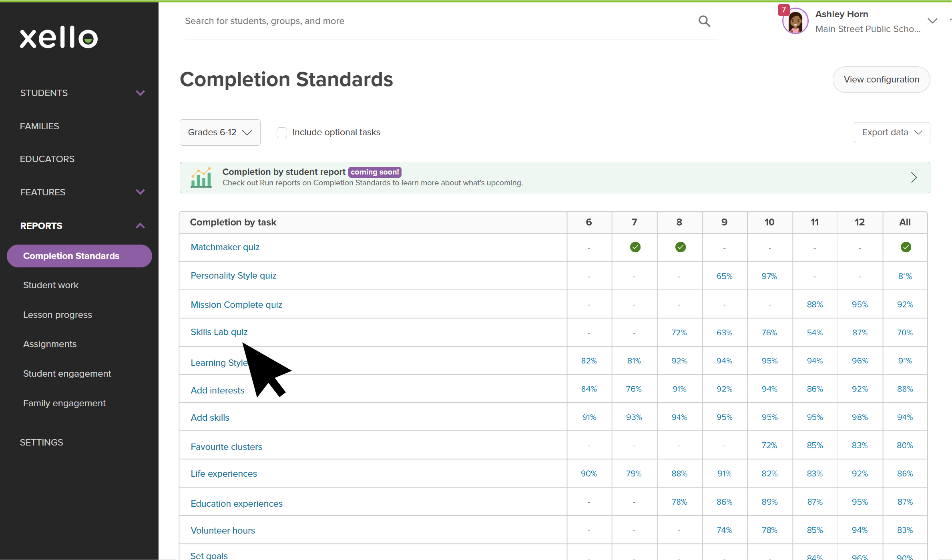Click Matchmaker quiz All column checkmark
The height and width of the screenshot is (560, 952).
(x=906, y=247)
